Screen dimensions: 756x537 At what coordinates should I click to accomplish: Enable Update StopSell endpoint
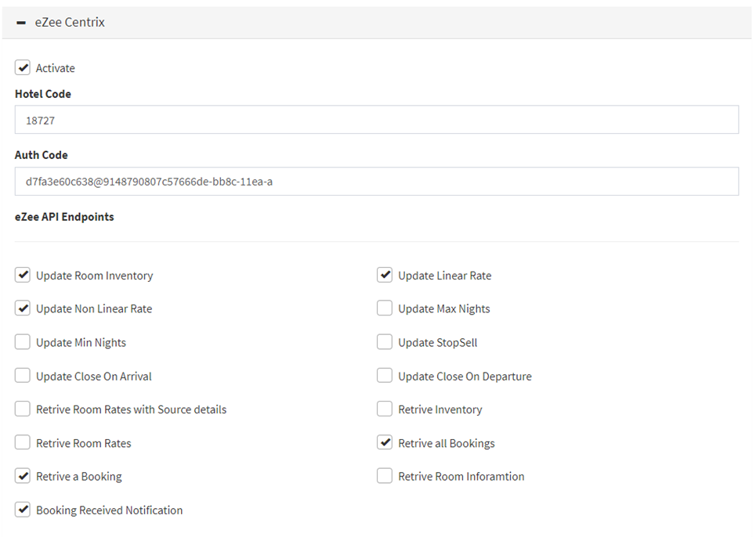point(385,342)
